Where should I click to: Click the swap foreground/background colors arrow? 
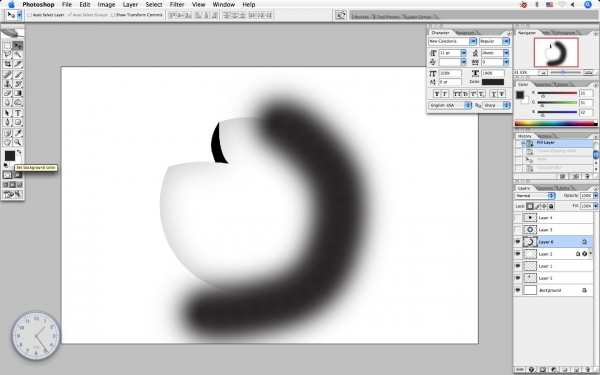(x=19, y=152)
